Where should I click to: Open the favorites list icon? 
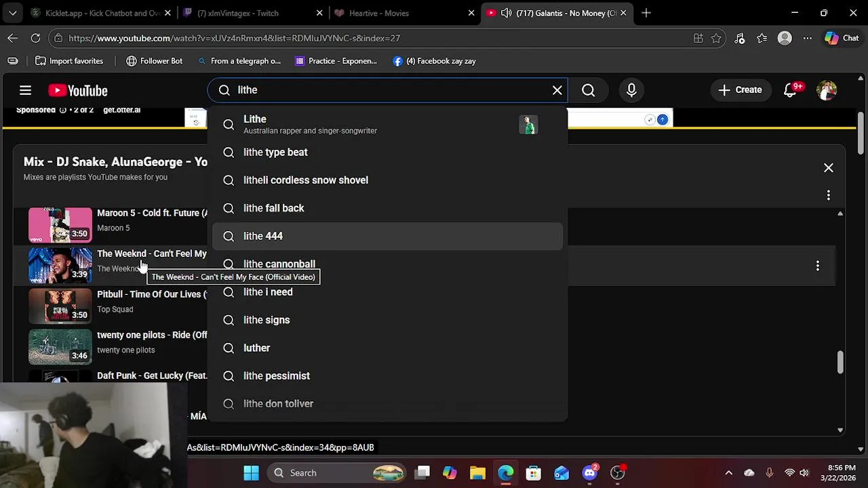[x=762, y=39]
